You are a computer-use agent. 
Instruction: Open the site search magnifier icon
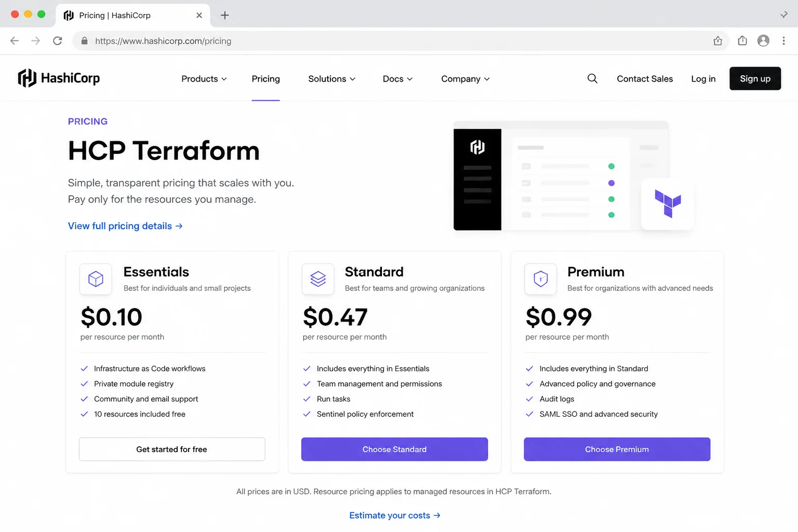[x=592, y=78]
